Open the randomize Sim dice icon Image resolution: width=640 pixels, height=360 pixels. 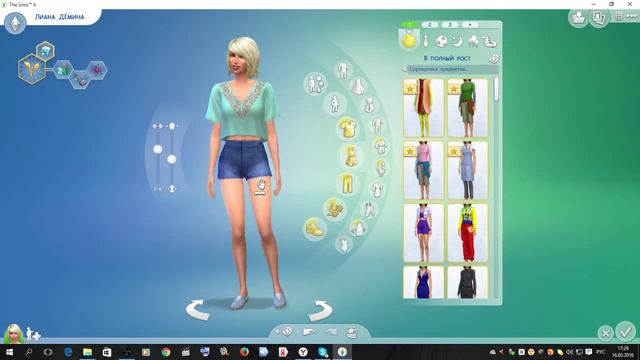coord(288,331)
